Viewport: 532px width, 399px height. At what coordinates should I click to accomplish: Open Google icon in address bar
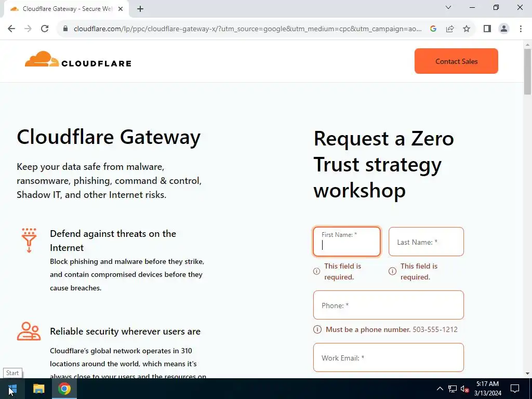pyautogui.click(x=433, y=29)
